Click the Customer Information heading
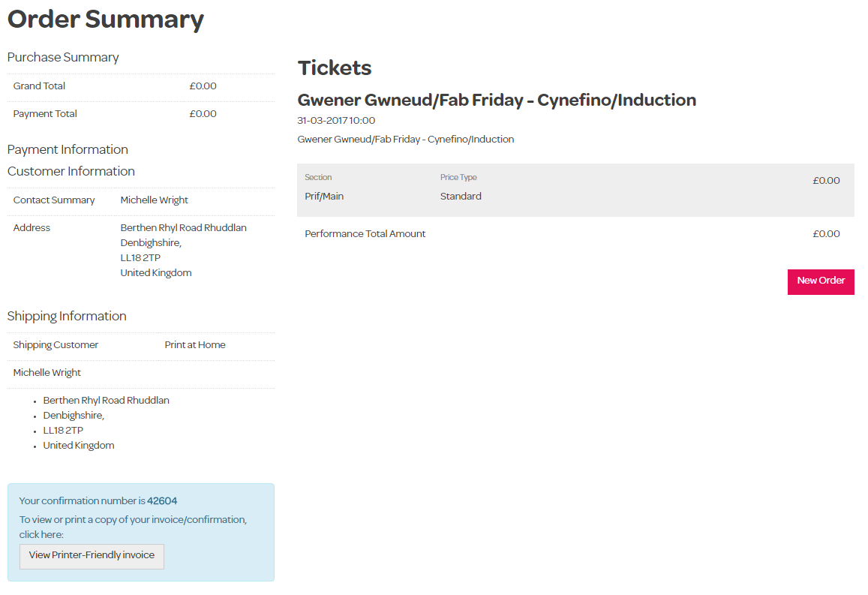 click(71, 172)
